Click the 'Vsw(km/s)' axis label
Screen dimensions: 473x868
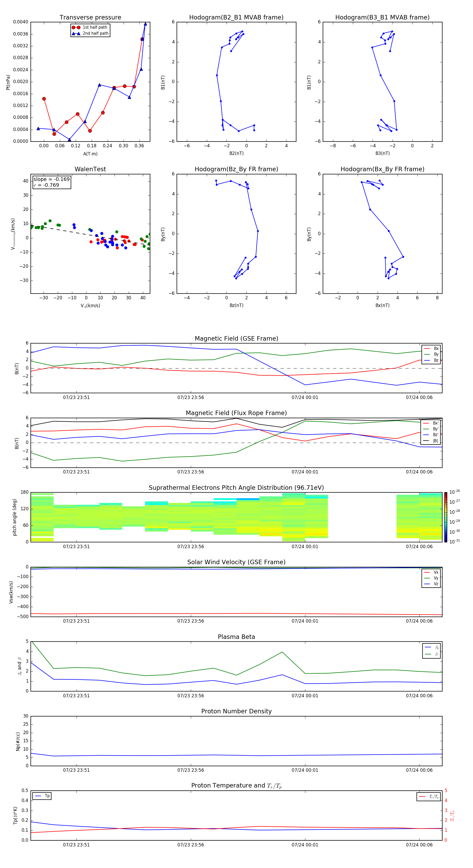[x=11, y=592]
